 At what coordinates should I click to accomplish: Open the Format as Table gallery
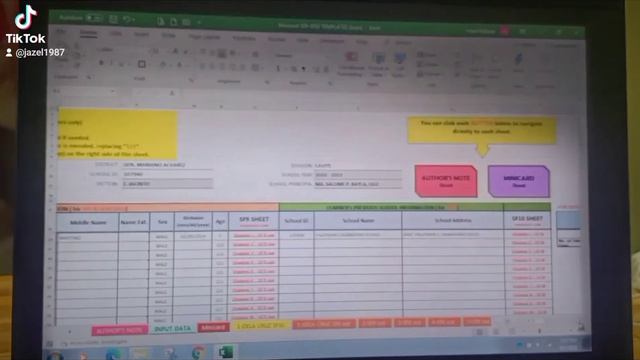[x=378, y=65]
